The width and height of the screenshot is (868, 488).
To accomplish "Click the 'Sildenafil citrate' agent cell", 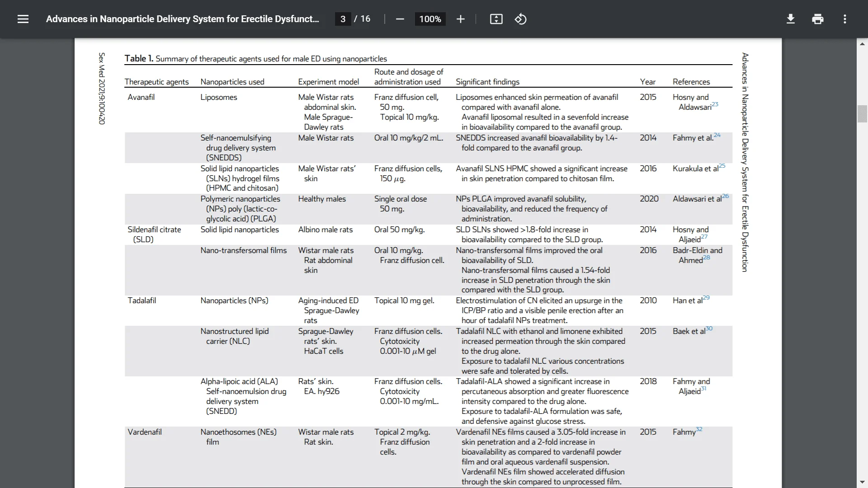I will point(154,235).
